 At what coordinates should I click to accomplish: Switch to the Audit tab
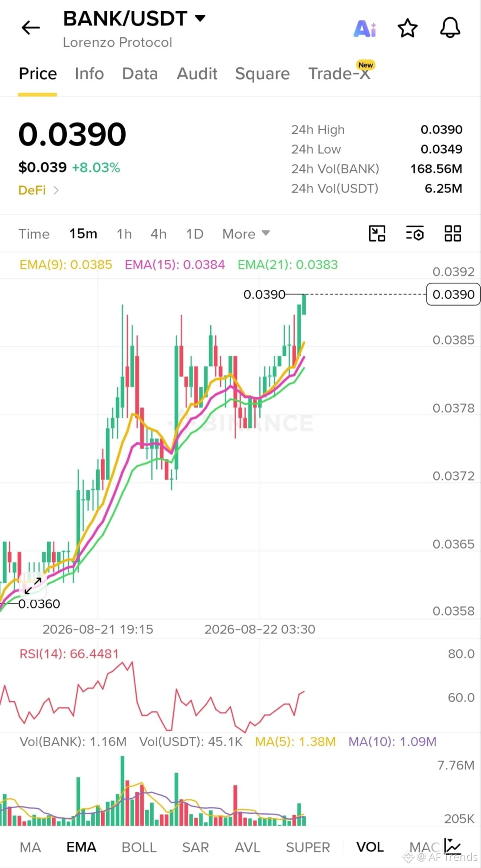(x=197, y=74)
